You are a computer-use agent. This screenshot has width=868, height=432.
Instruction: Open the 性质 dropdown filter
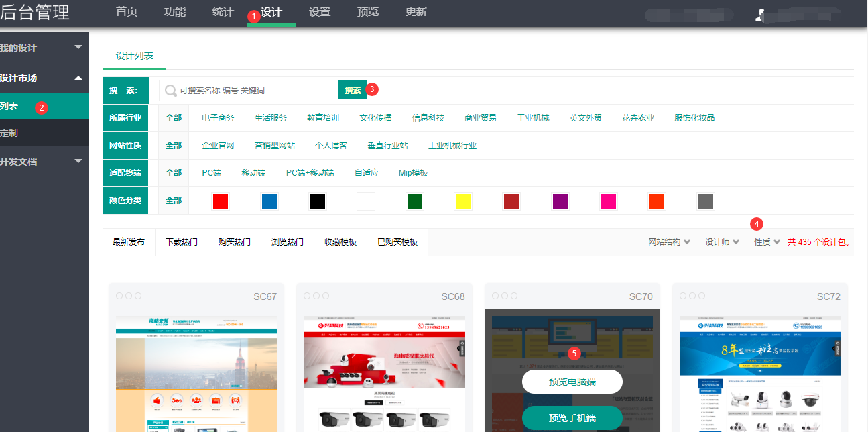pyautogui.click(x=767, y=242)
